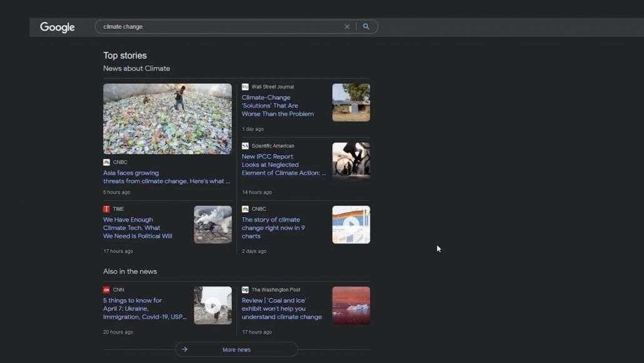Open 'We Have Enough Climate Tech' article

pyautogui.click(x=138, y=228)
